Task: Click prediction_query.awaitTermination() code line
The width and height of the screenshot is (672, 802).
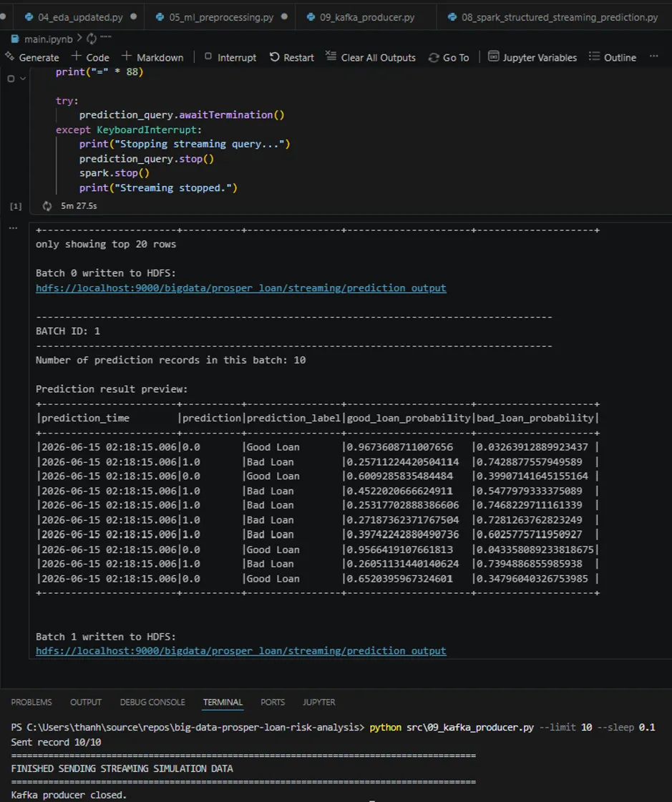Action: 182,114
